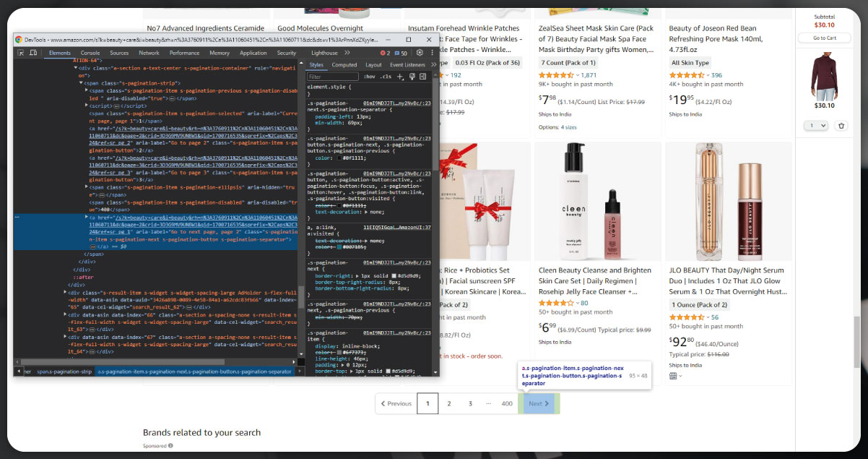Go to page 3 in pagination

pos(470,403)
